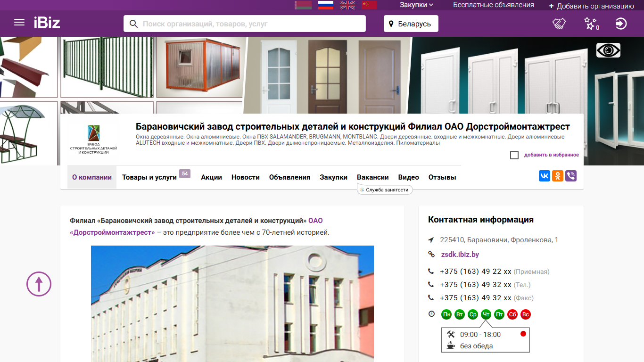Open the Беларусь location selector

click(411, 24)
